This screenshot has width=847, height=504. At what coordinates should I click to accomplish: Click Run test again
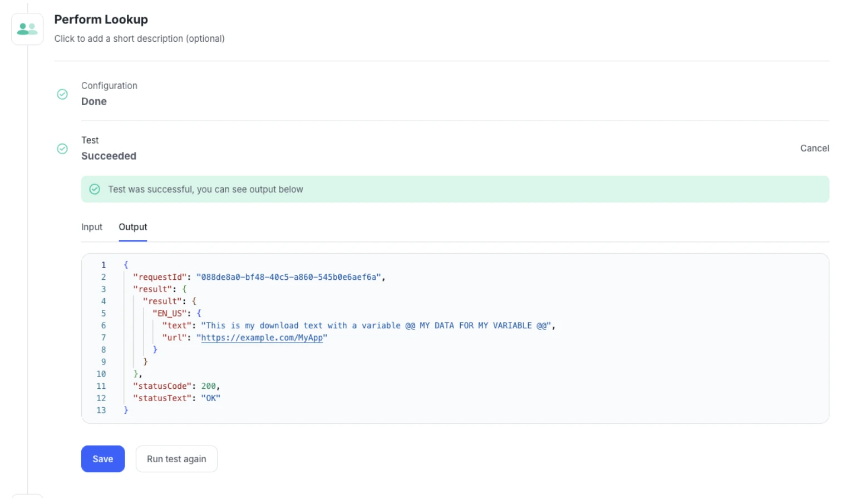tap(176, 459)
